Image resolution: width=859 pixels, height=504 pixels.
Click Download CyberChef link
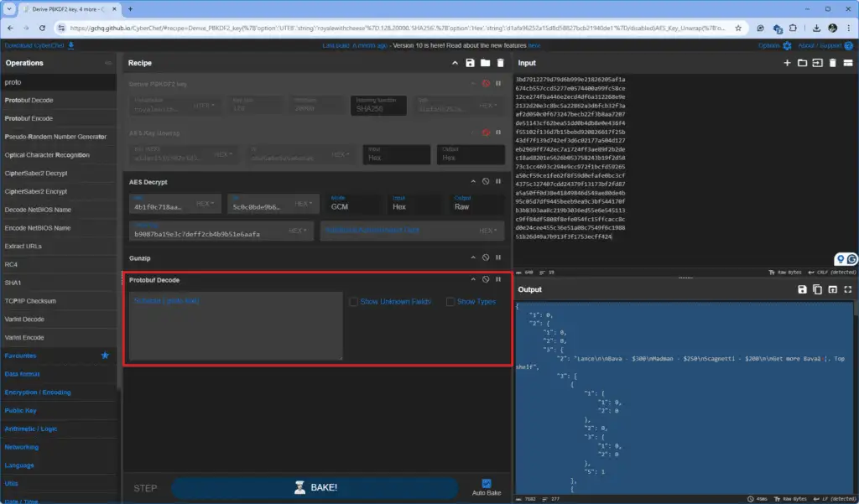click(39, 45)
